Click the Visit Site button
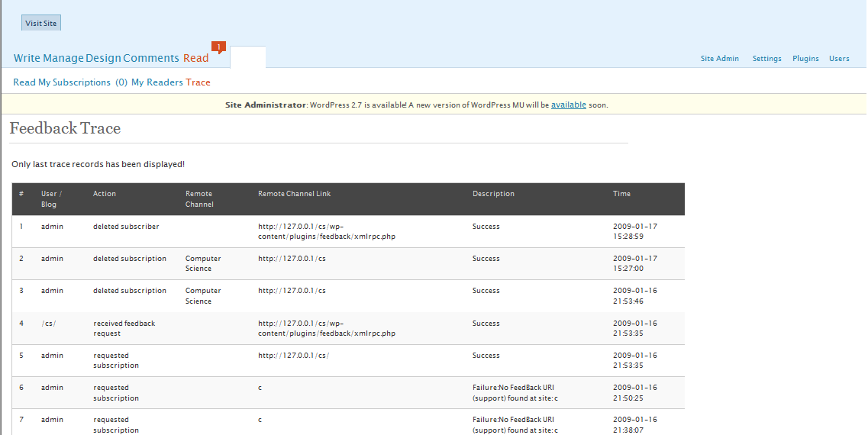Viewport: 868px width, 435px height. tap(41, 23)
